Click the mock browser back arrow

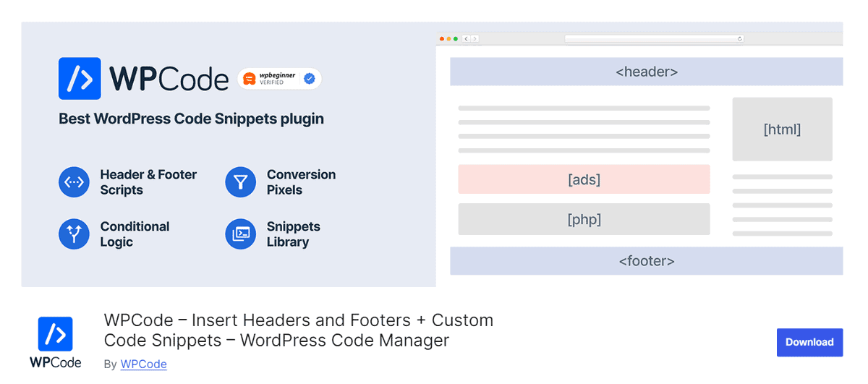467,38
